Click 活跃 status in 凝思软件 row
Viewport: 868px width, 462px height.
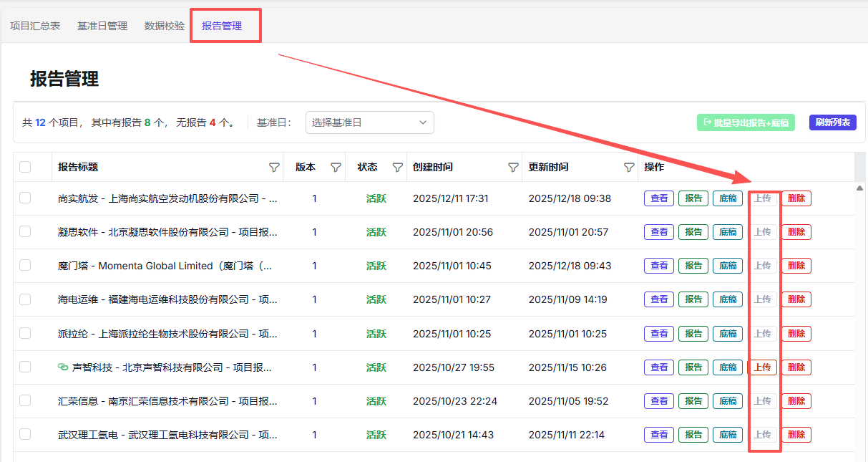(376, 232)
